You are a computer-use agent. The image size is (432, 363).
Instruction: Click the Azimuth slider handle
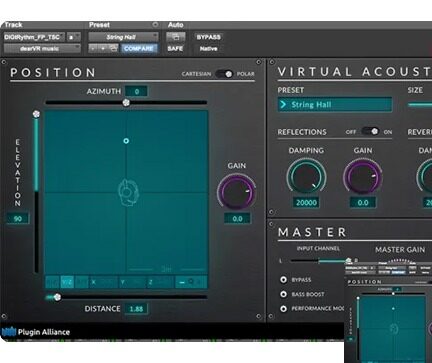click(126, 103)
